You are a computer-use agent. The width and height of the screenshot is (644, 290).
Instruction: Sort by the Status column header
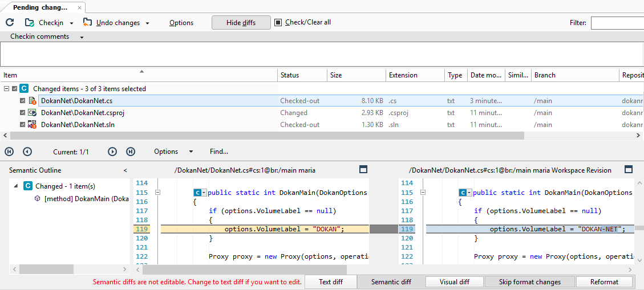(302, 75)
